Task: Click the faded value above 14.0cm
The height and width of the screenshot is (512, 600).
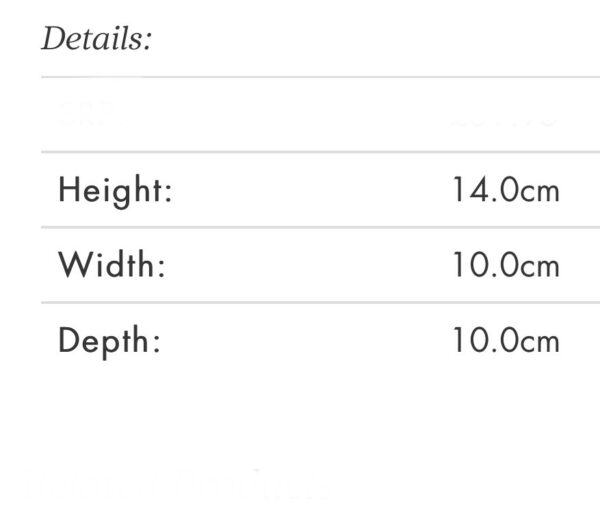Action: 504,117
